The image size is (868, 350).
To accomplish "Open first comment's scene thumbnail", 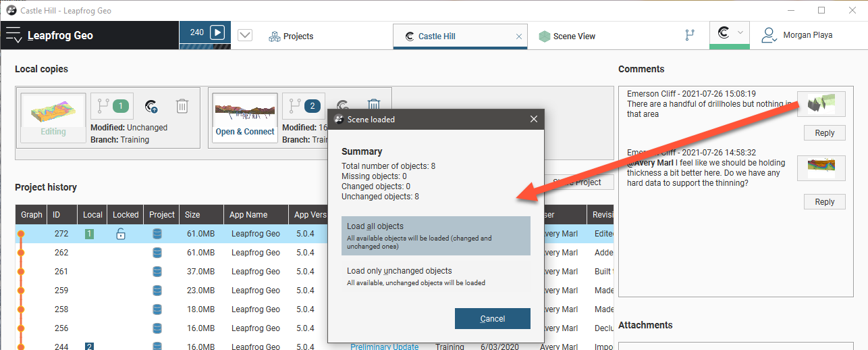I will (821, 105).
